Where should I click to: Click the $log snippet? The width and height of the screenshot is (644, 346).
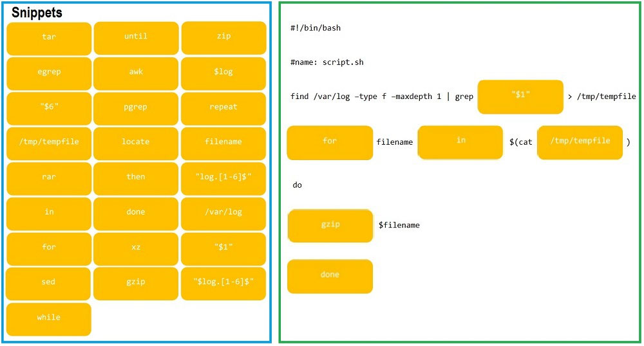[x=223, y=73]
